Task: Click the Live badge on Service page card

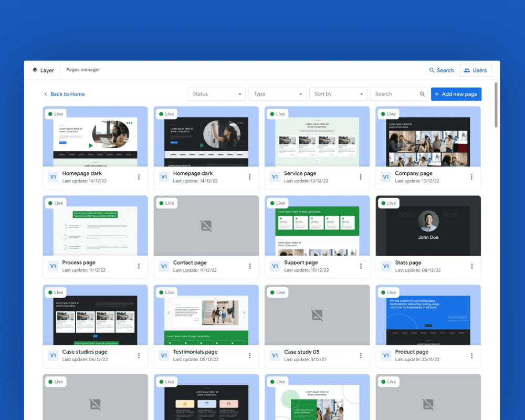Action: 278,114
